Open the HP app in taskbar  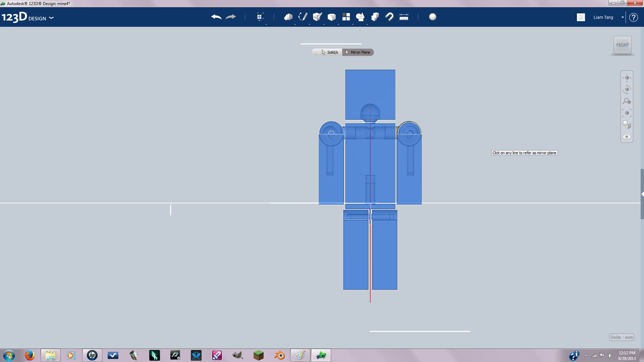point(92,355)
